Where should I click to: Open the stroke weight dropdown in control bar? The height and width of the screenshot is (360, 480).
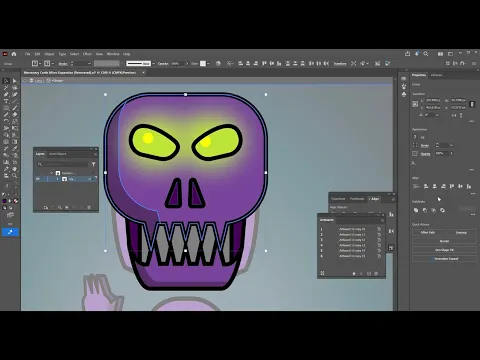(89, 64)
